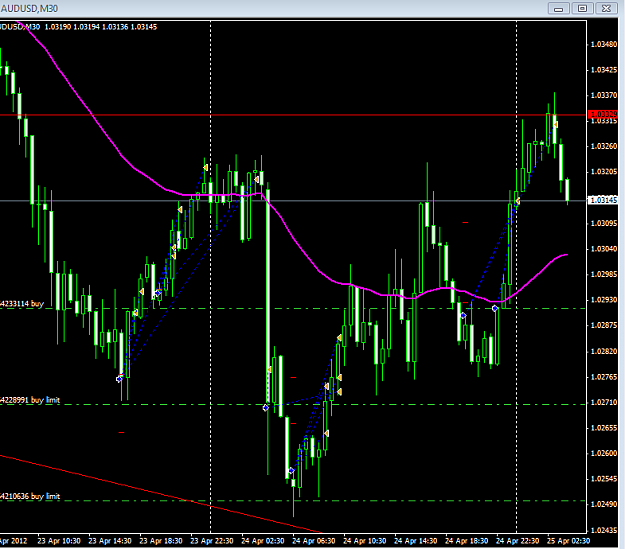The image size is (625, 549).
Task: Click the 24 Apr 14:30 time label
Action: click(x=416, y=541)
